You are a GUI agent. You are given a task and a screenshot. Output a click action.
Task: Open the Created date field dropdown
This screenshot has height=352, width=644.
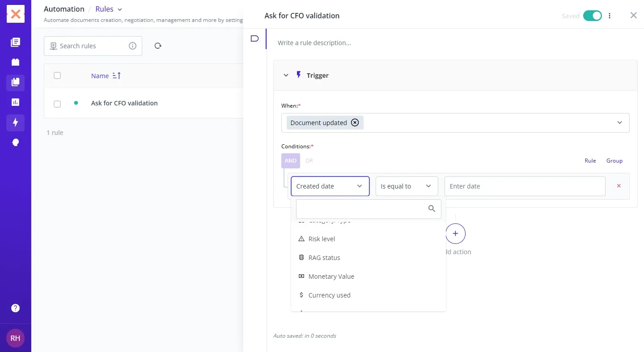[x=330, y=186]
